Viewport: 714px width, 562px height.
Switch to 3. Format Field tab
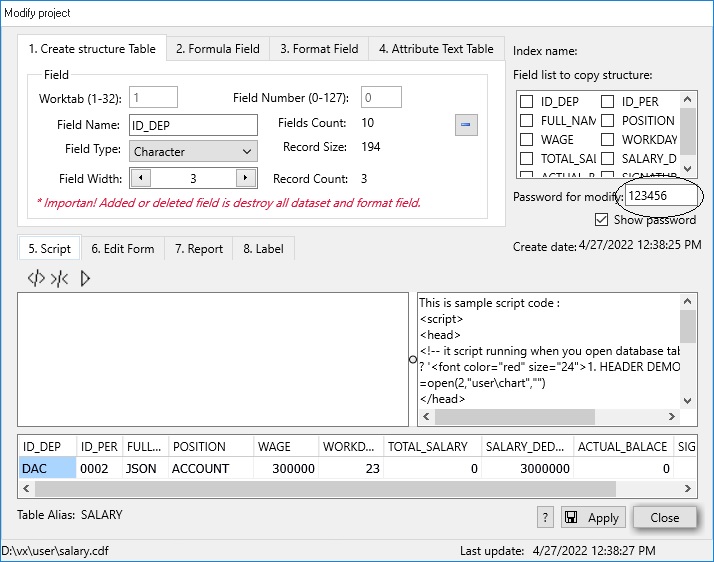coord(319,49)
